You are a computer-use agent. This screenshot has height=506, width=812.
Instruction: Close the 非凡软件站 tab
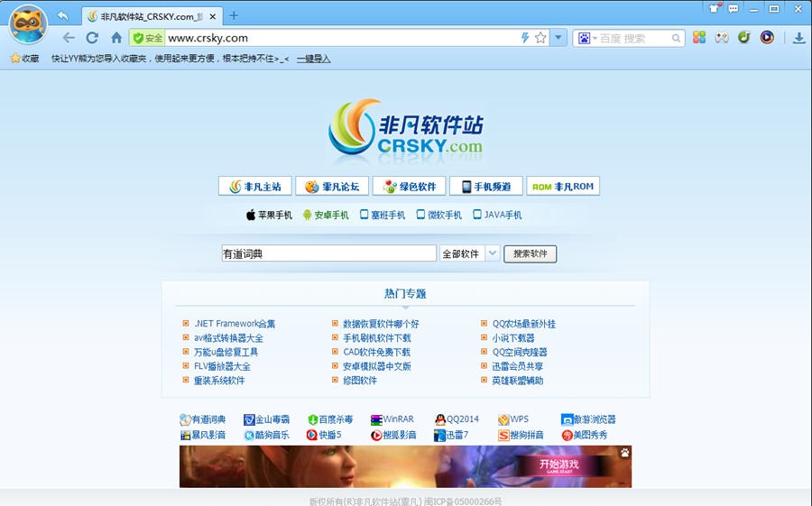click(x=212, y=16)
